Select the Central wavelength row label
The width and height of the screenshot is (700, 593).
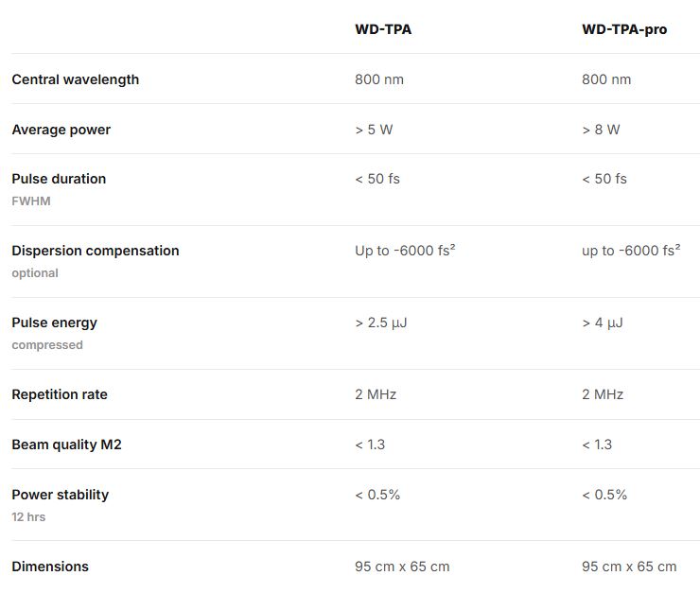click(x=75, y=79)
